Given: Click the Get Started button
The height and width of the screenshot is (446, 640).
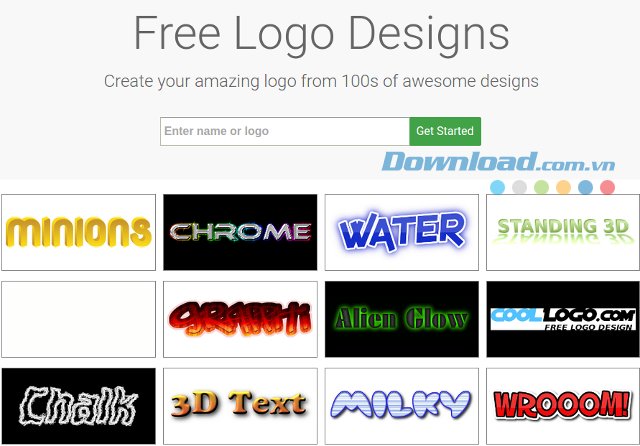Looking at the screenshot, I should [x=445, y=131].
